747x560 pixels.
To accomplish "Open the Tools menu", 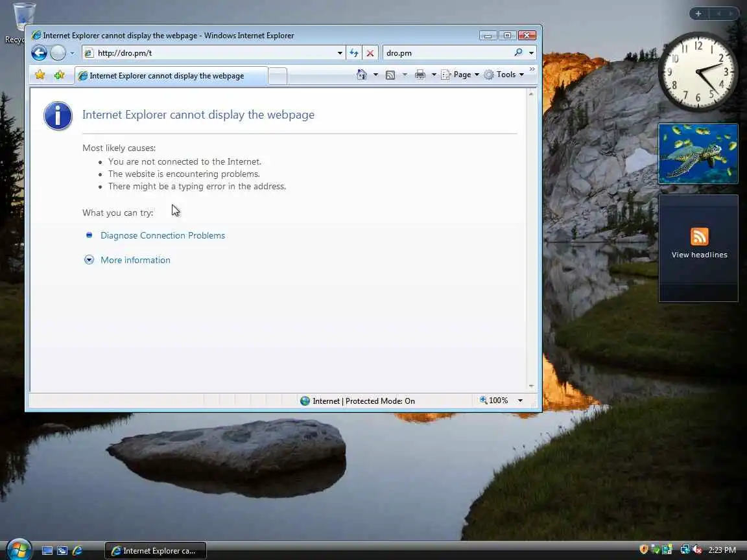I will point(504,75).
